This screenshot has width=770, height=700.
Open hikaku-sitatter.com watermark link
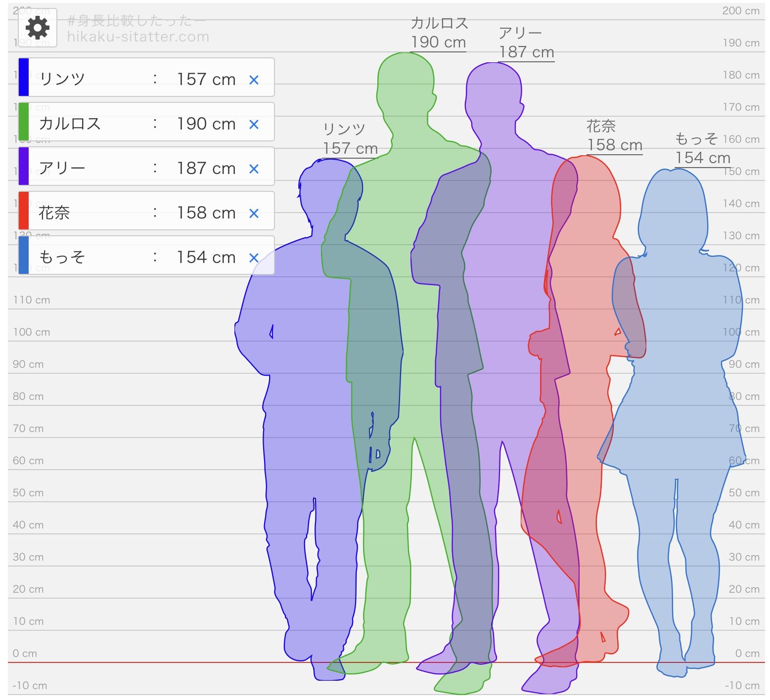coord(138,37)
